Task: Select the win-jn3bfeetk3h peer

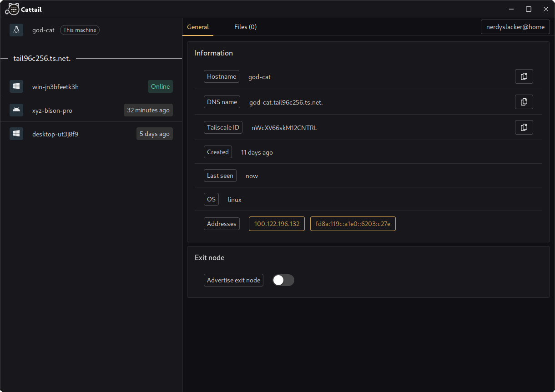Action: pyautogui.click(x=91, y=86)
